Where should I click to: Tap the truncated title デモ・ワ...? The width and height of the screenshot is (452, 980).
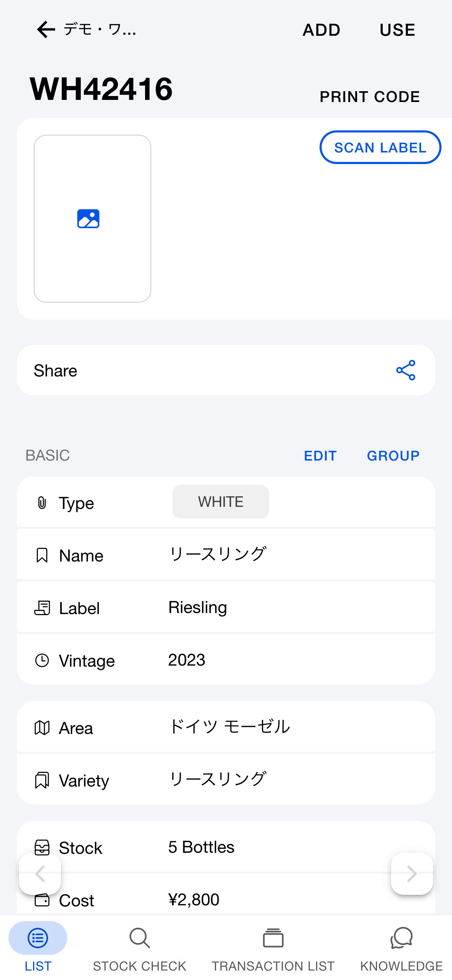point(100,29)
